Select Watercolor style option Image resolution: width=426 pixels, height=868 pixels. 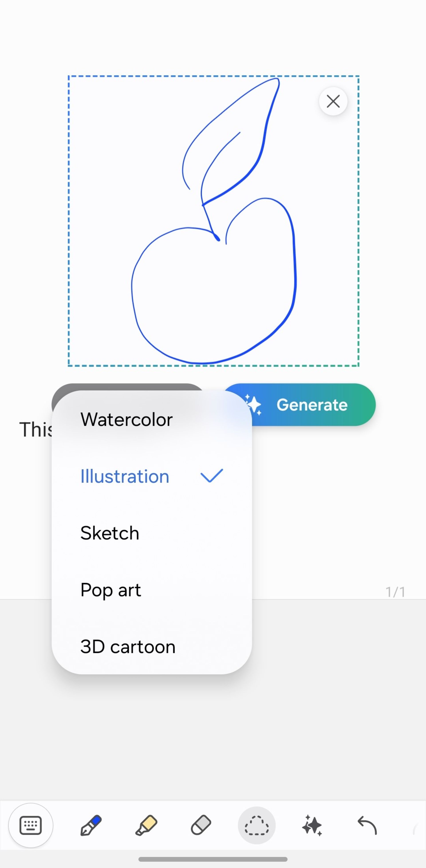(126, 419)
